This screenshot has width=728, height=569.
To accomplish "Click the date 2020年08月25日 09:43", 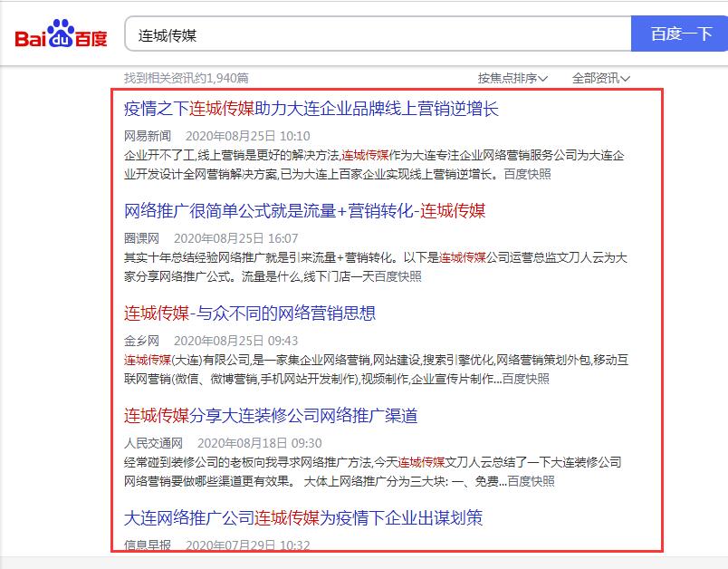I will click(235, 341).
